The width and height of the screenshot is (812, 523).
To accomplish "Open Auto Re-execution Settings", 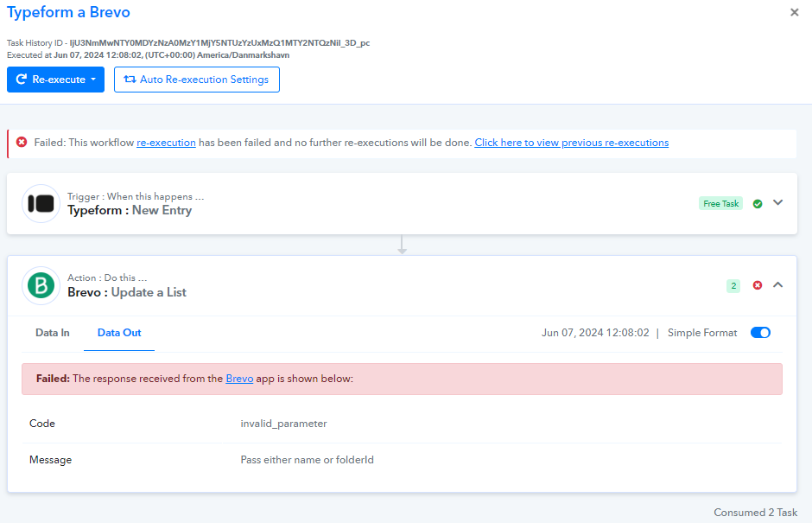I will point(197,80).
